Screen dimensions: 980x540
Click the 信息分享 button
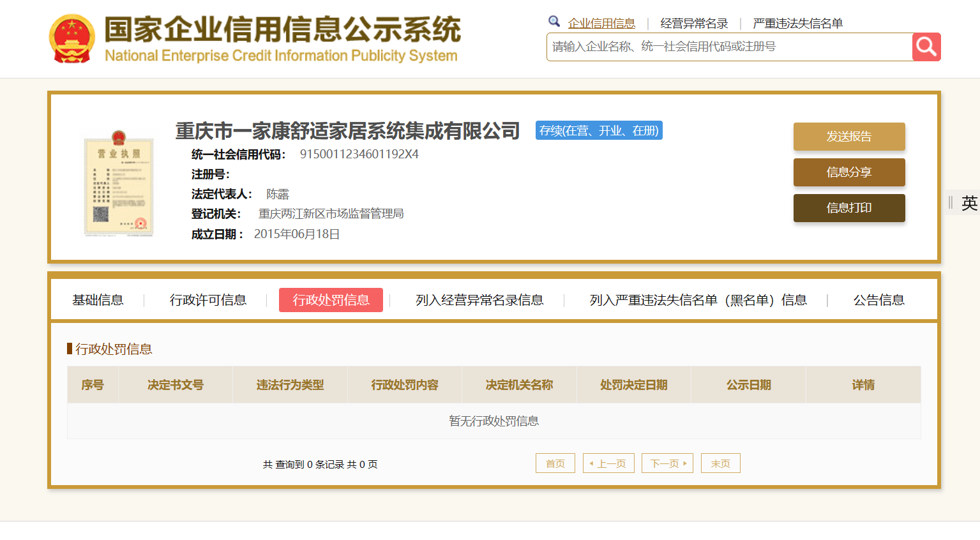pos(849,172)
